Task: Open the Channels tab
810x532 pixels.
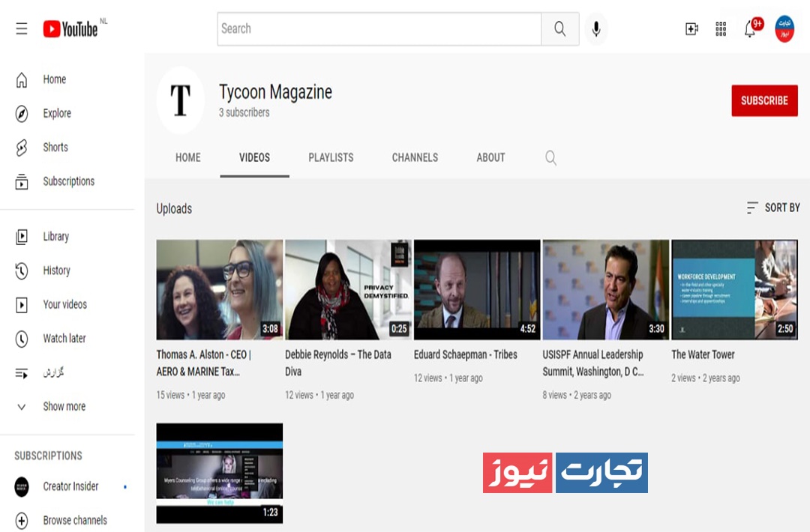Action: tap(415, 158)
